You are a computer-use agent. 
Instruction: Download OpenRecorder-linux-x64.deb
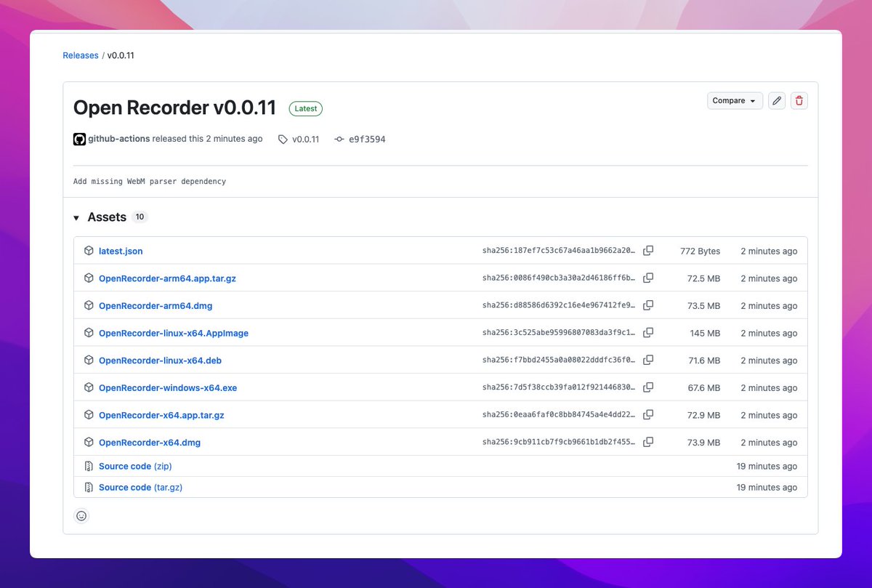(x=160, y=361)
